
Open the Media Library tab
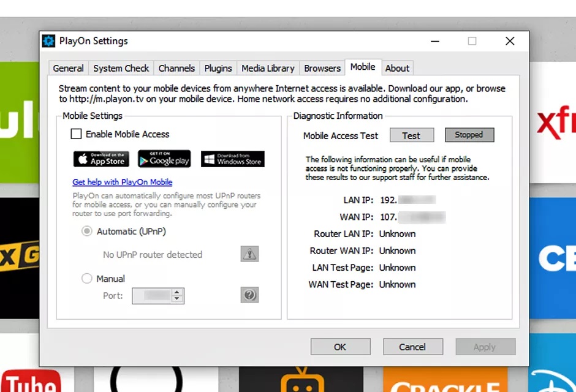(268, 68)
